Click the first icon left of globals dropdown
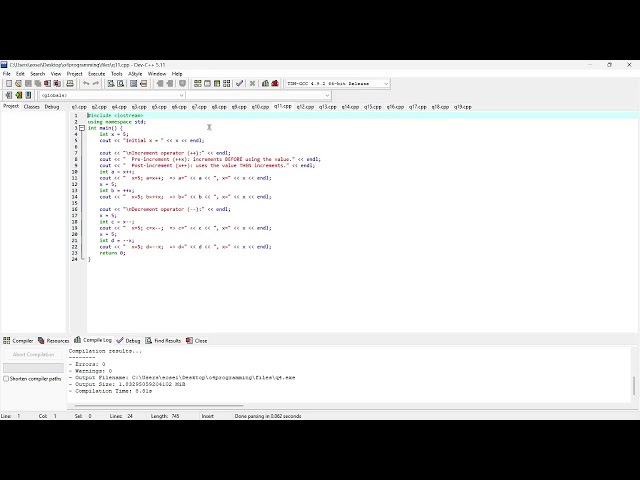Image resolution: width=640 pixels, height=480 pixels. tap(9, 95)
